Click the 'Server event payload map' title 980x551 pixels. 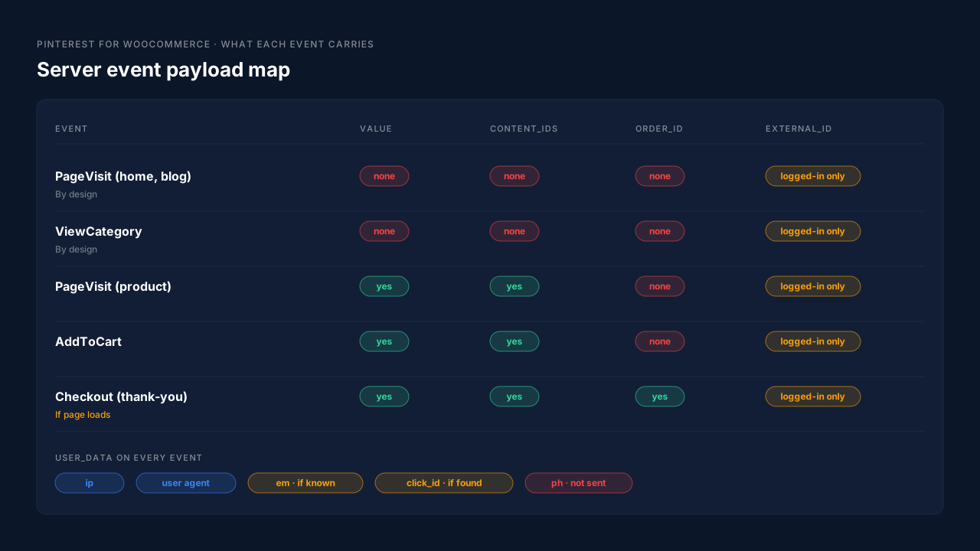point(163,70)
